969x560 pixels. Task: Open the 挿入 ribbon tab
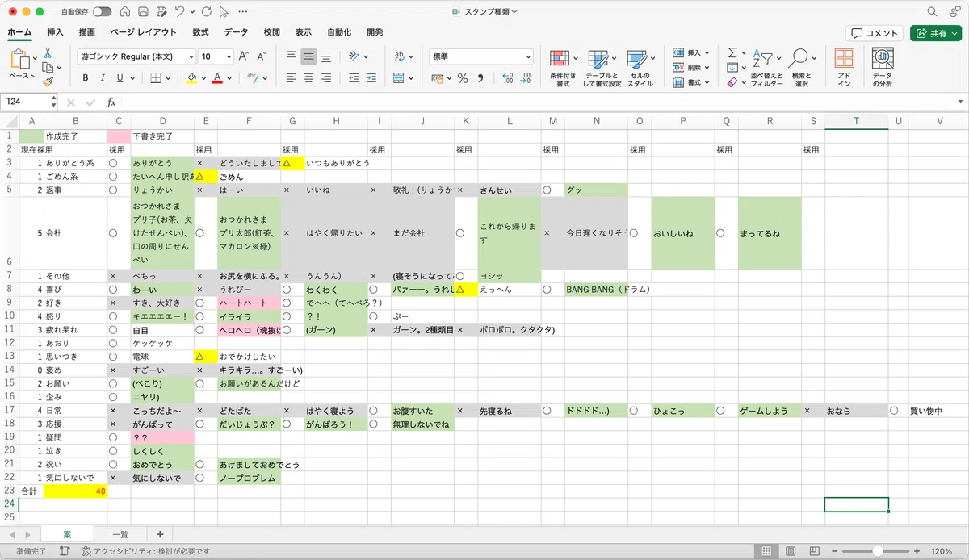point(56,32)
